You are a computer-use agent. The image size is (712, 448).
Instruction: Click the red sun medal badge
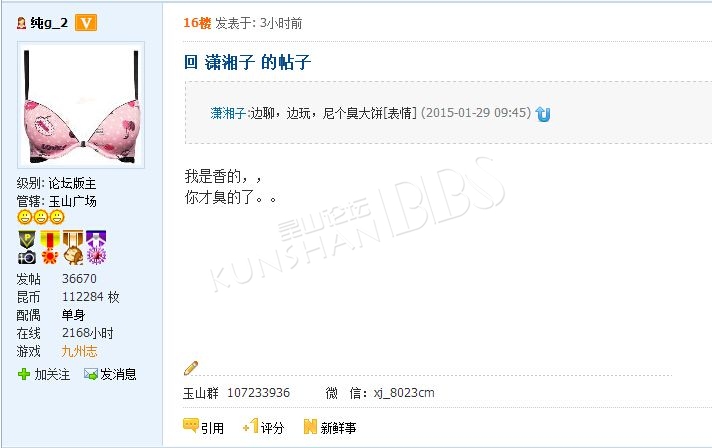50,247
